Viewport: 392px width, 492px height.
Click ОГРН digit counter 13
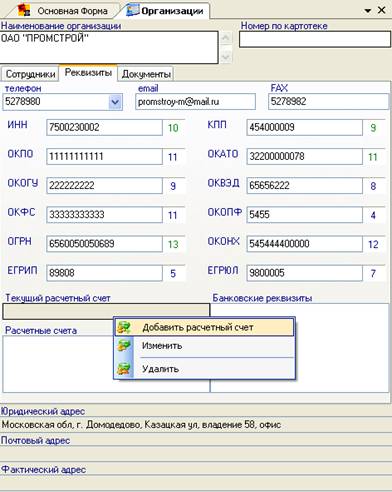tap(173, 244)
